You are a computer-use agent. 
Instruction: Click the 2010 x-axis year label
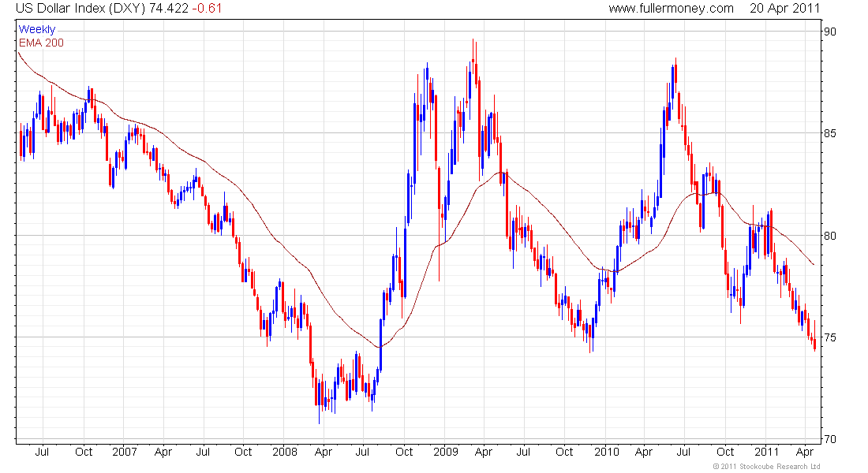tap(606, 452)
